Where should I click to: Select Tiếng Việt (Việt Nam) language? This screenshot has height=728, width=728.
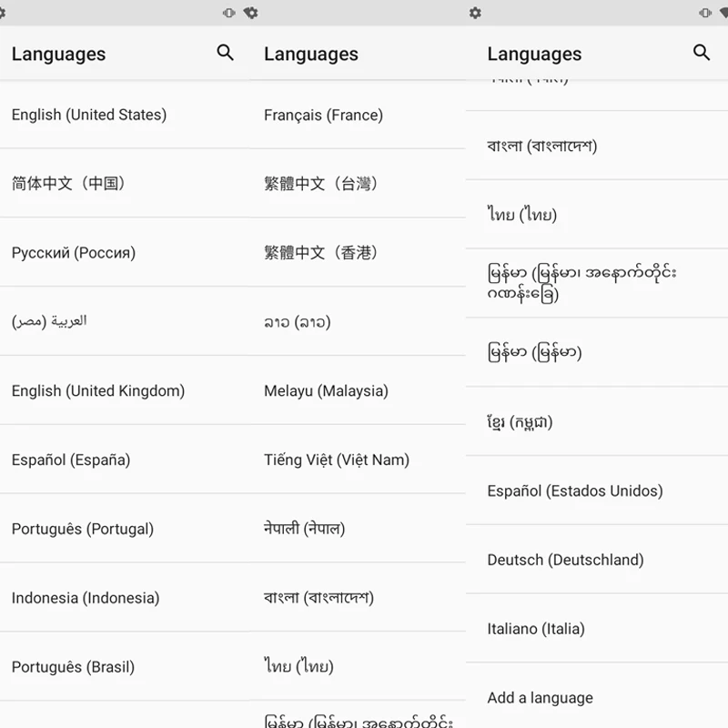click(x=358, y=460)
